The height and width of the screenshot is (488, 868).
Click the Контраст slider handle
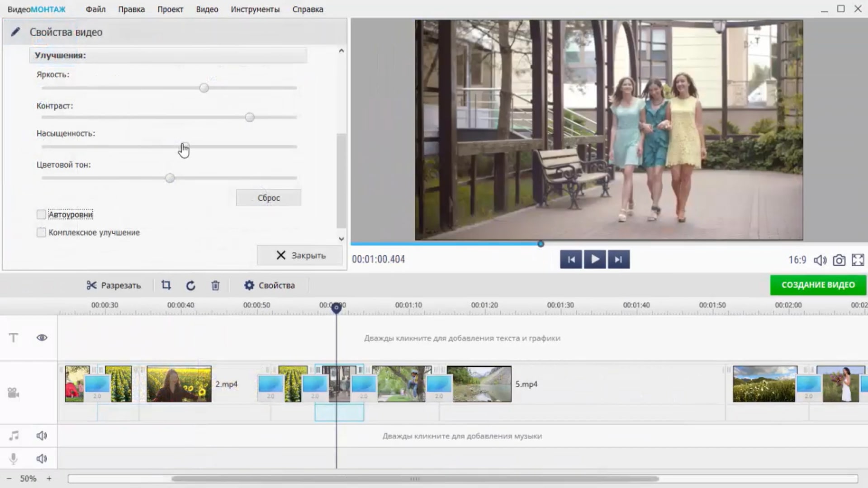[249, 118]
